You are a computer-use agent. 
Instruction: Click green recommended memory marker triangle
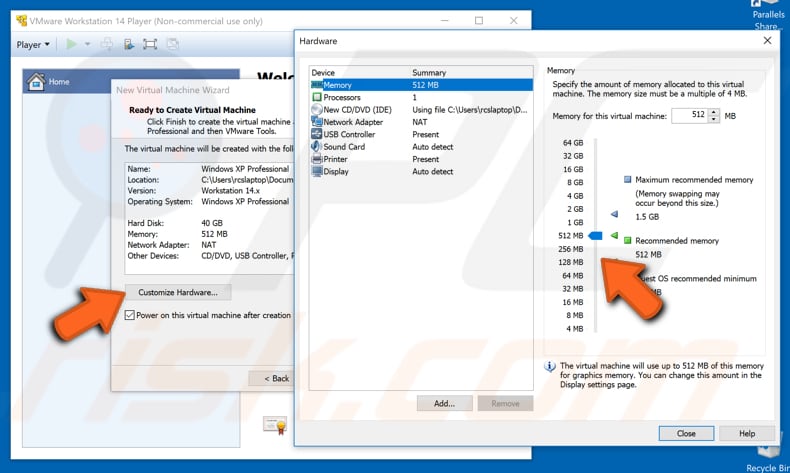pos(614,235)
